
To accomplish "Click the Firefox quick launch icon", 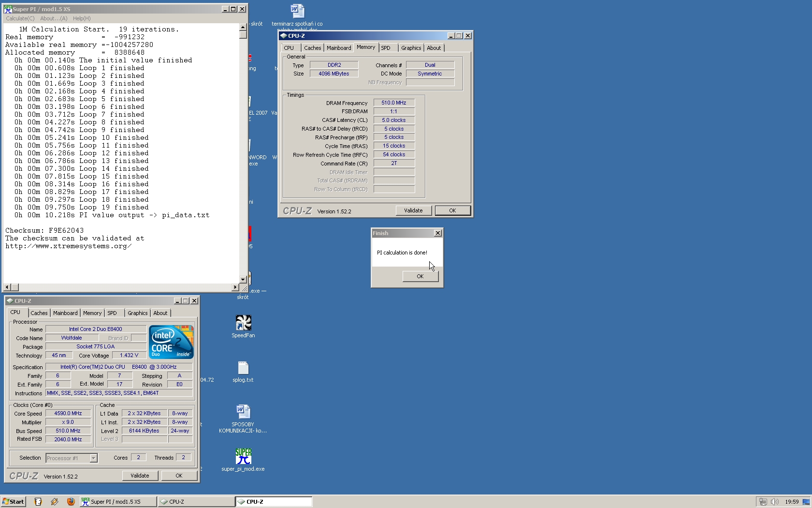I will click(71, 502).
